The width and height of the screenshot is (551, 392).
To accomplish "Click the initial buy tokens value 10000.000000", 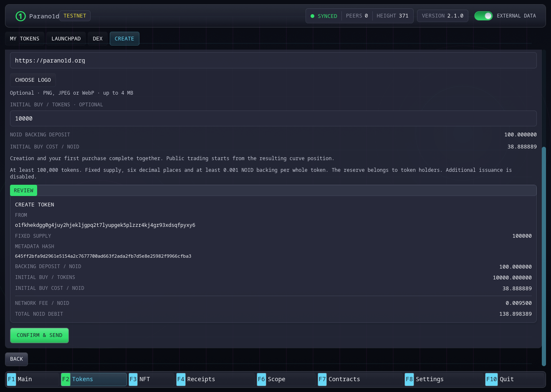I will (x=512, y=278).
